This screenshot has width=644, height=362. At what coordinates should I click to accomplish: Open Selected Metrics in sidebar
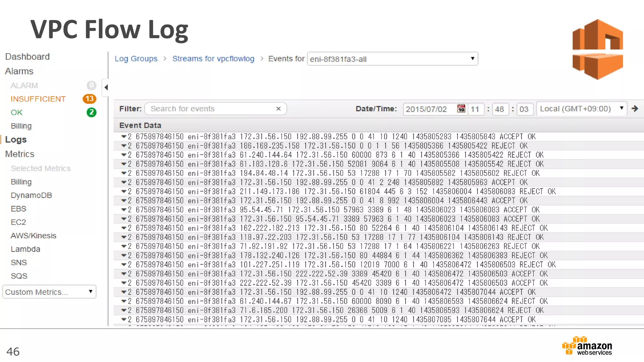41,168
